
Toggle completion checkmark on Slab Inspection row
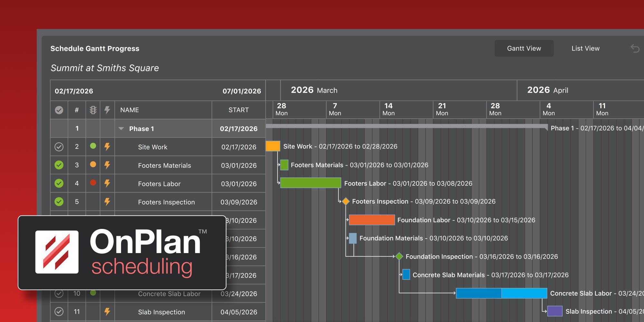[59, 312]
